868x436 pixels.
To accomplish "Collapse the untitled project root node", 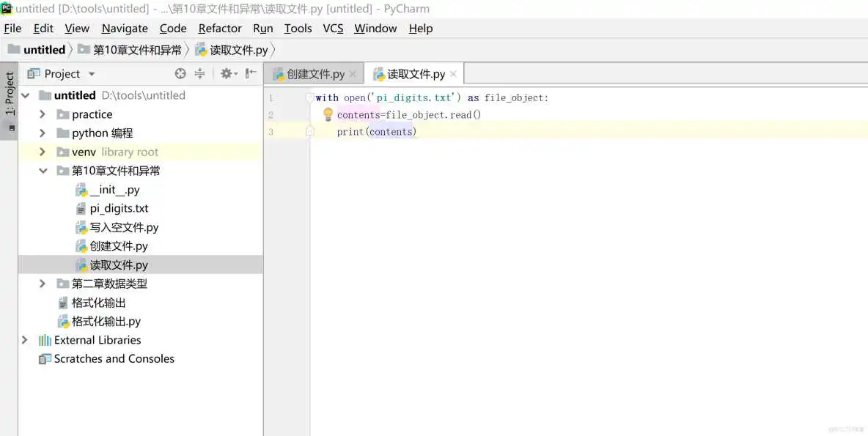I will [x=25, y=95].
